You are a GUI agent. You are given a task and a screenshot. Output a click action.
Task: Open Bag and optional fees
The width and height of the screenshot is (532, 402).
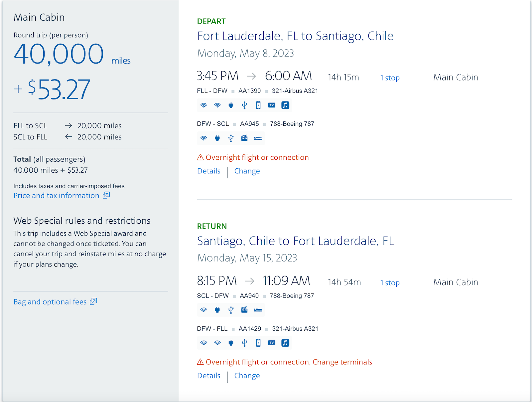pyautogui.click(x=51, y=301)
